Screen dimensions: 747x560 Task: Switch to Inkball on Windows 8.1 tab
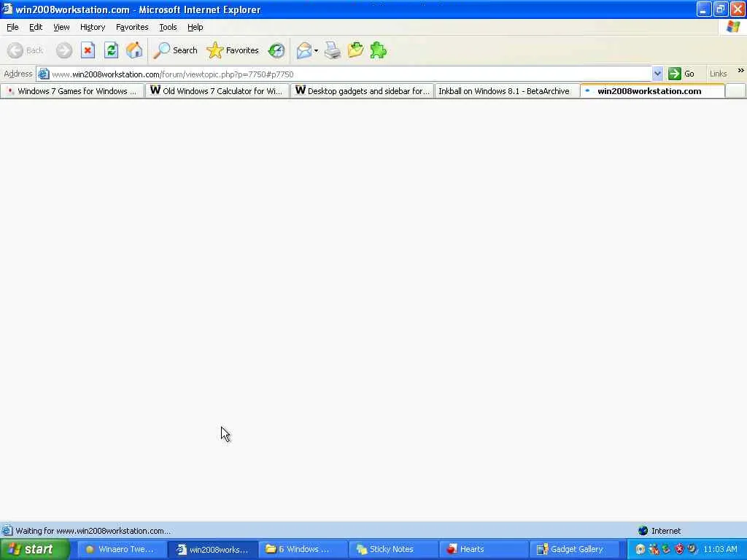coord(507,91)
